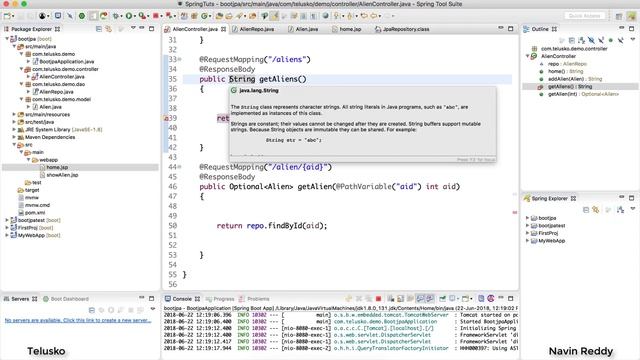Select showAlien.jsp in Package Explorer

pyautogui.click(x=62, y=175)
